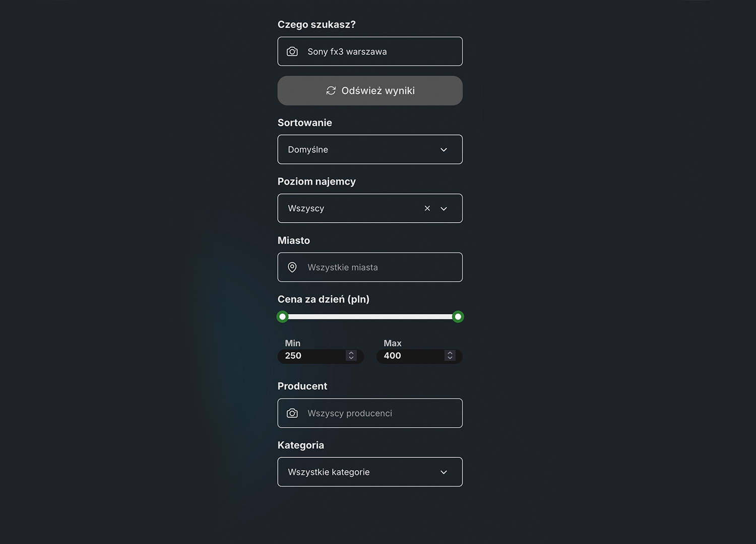Expand the Poziom najemcy chevron arrow
Image resolution: width=756 pixels, height=544 pixels.
point(444,209)
